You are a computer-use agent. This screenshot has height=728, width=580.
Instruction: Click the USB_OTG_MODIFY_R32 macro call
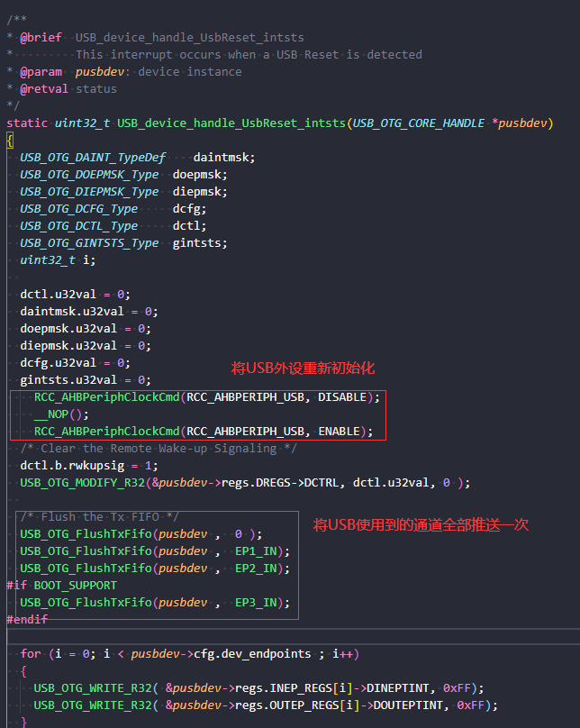coord(245,483)
